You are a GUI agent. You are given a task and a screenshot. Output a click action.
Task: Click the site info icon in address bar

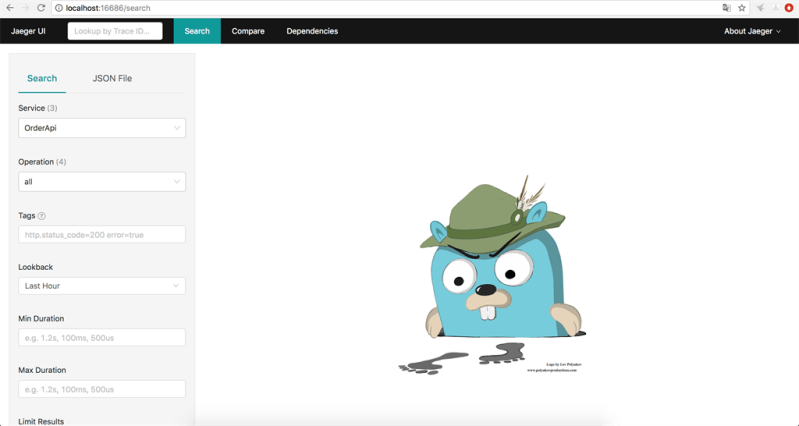pyautogui.click(x=59, y=8)
